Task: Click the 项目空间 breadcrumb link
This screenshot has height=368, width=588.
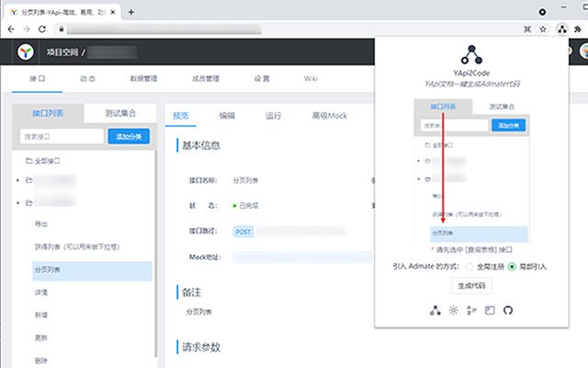Action: 62,52
